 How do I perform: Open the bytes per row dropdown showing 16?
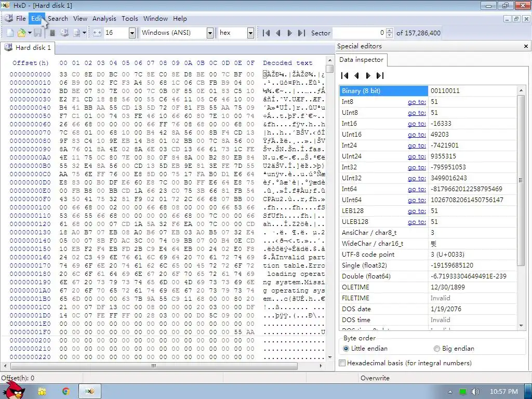132,33
